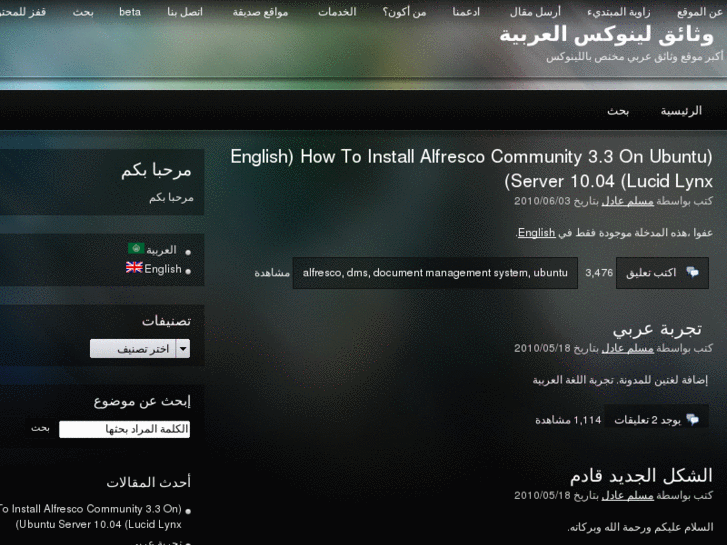
Task: Click the comment bubble icon beside اكتب تعليق
Action: point(693,272)
